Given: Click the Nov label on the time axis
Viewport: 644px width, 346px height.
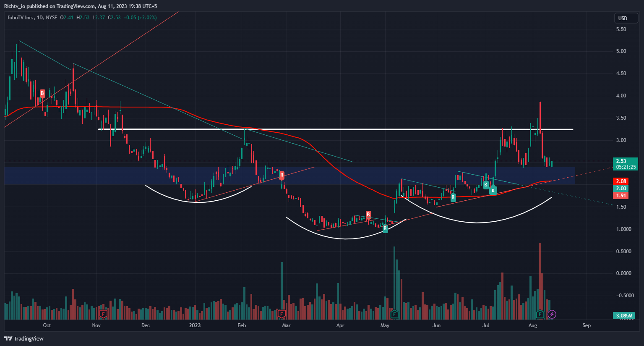Looking at the screenshot, I should 96,325.
